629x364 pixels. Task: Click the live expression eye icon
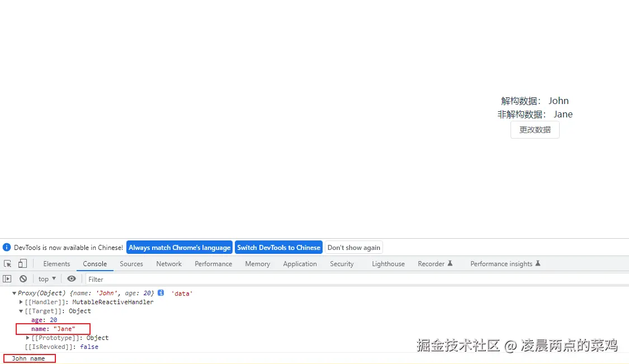point(72,278)
